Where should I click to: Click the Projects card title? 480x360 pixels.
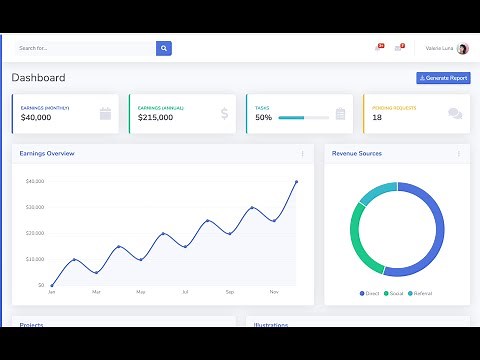point(31,324)
